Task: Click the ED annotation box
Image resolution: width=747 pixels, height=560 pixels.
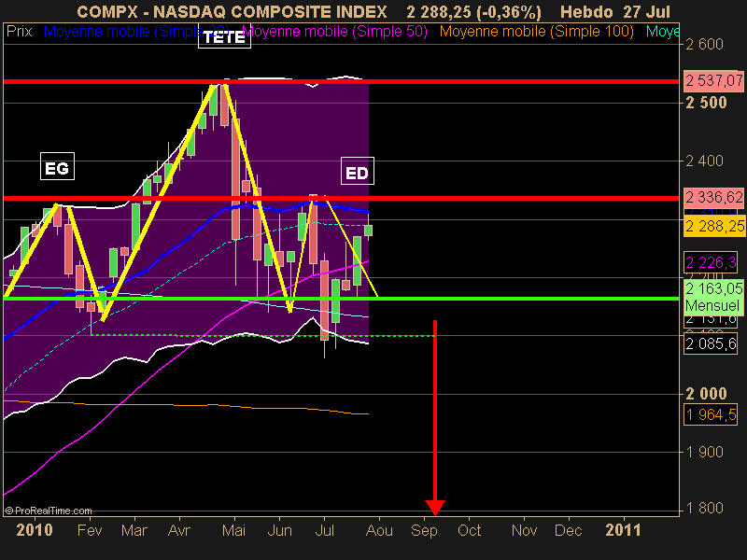Action: 358,171
